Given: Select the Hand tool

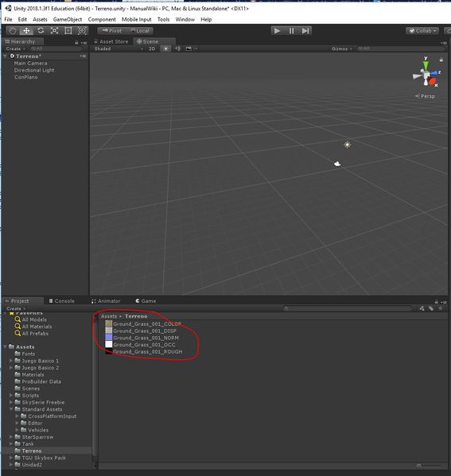Looking at the screenshot, I should pyautogui.click(x=13, y=31).
